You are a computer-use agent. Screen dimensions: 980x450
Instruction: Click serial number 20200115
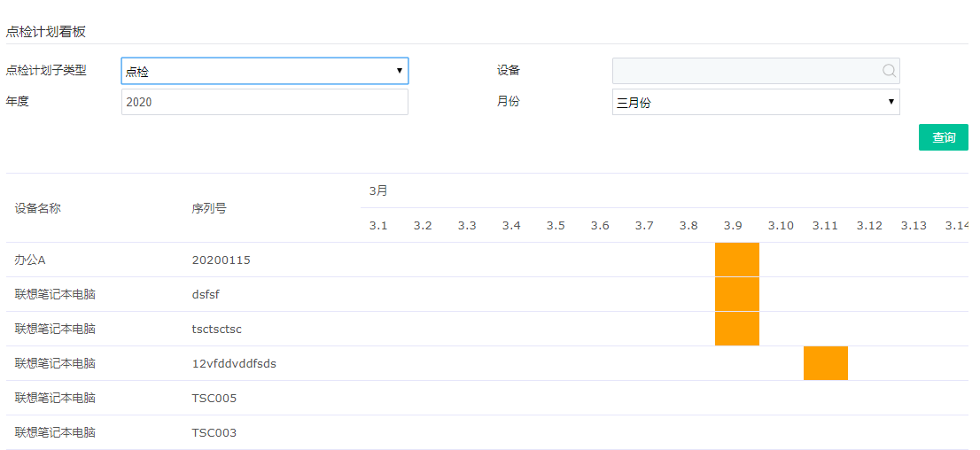click(x=222, y=260)
